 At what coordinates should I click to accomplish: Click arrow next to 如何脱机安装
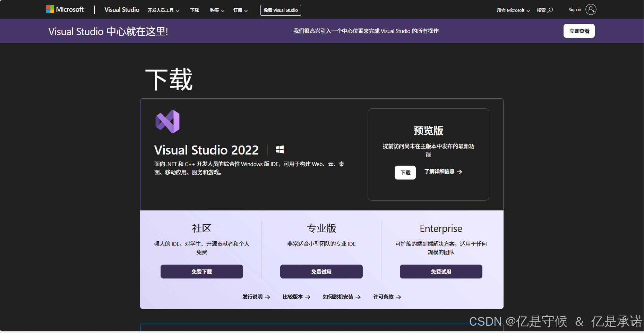tap(358, 297)
